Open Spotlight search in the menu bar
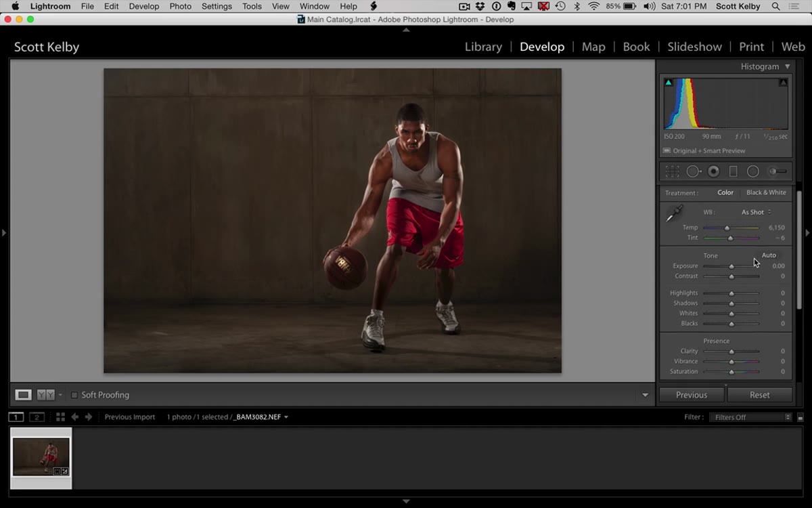The height and width of the screenshot is (508, 812). pos(775,6)
